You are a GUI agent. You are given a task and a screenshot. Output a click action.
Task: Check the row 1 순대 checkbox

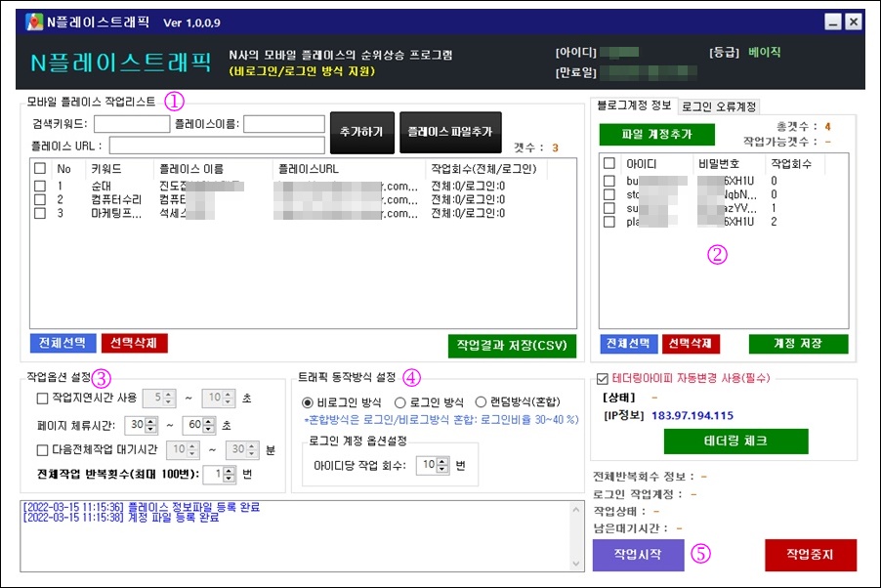pyautogui.click(x=40, y=186)
